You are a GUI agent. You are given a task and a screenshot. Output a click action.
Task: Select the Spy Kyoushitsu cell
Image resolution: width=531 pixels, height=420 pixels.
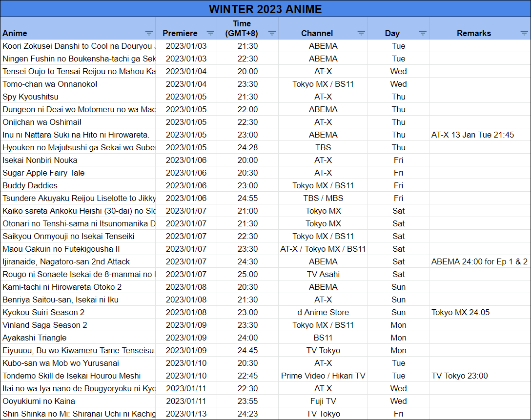tap(78, 97)
